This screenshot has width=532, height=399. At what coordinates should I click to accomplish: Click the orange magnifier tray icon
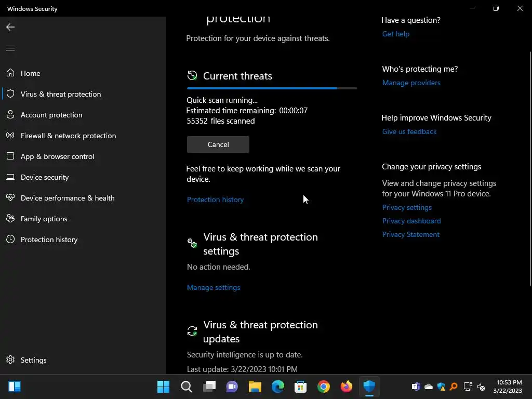pyautogui.click(x=454, y=387)
